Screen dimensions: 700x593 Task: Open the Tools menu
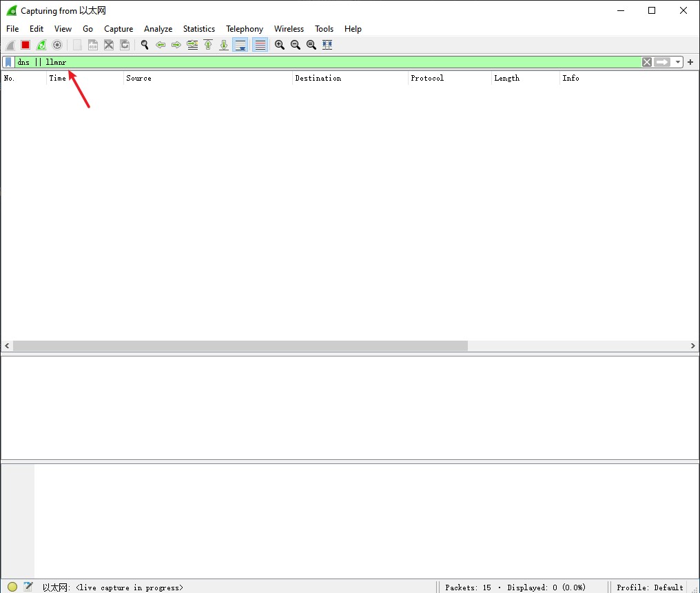coord(324,28)
